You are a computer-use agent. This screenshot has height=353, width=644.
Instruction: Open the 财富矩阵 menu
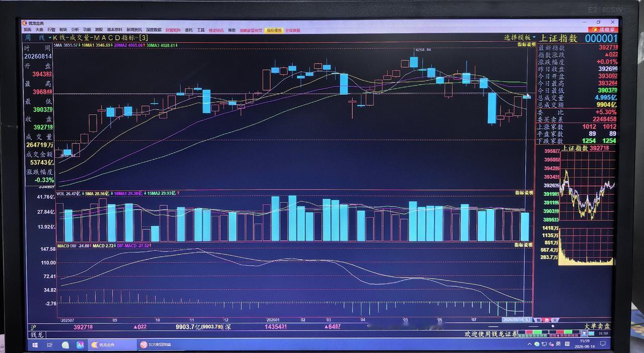pos(173,30)
